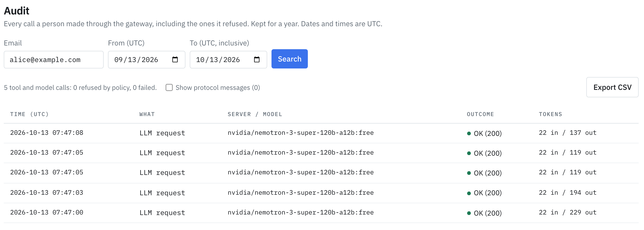The height and width of the screenshot is (230, 644).
Task: Export the audit results as CSV
Action: (612, 87)
